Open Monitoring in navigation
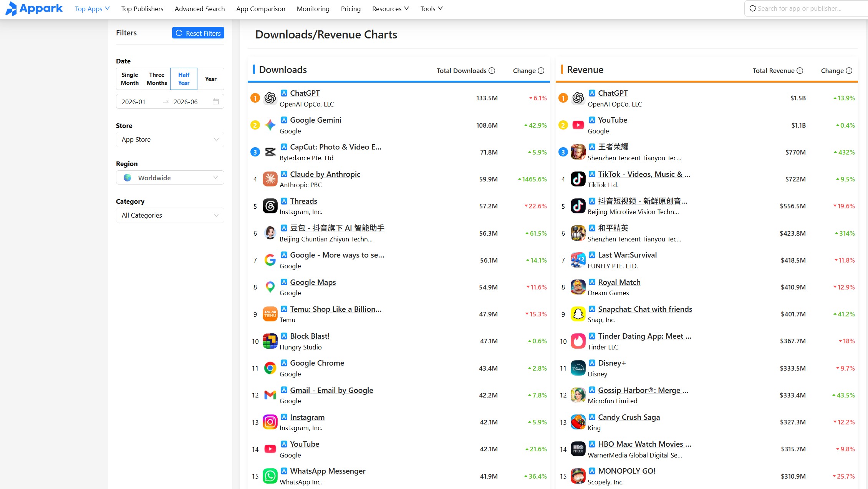Image resolution: width=868 pixels, height=489 pixels. (313, 8)
